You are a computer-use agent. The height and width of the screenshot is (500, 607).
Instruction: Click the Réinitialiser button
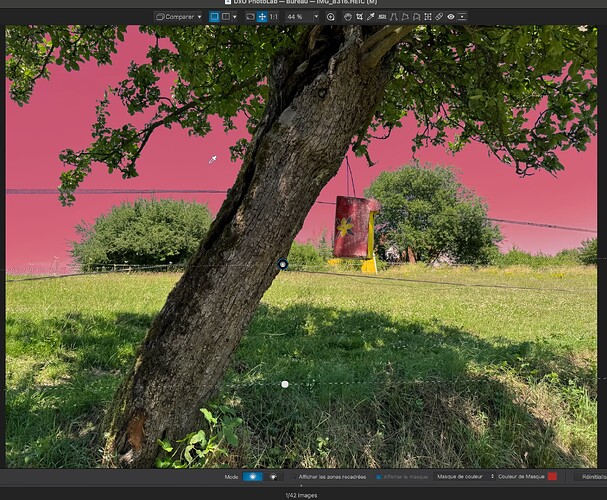click(592, 477)
